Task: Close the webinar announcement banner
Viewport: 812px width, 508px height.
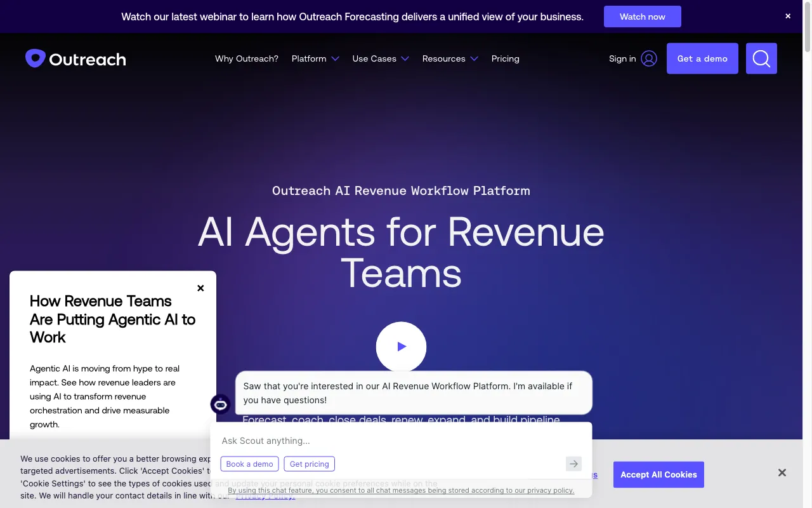Action: point(788,17)
